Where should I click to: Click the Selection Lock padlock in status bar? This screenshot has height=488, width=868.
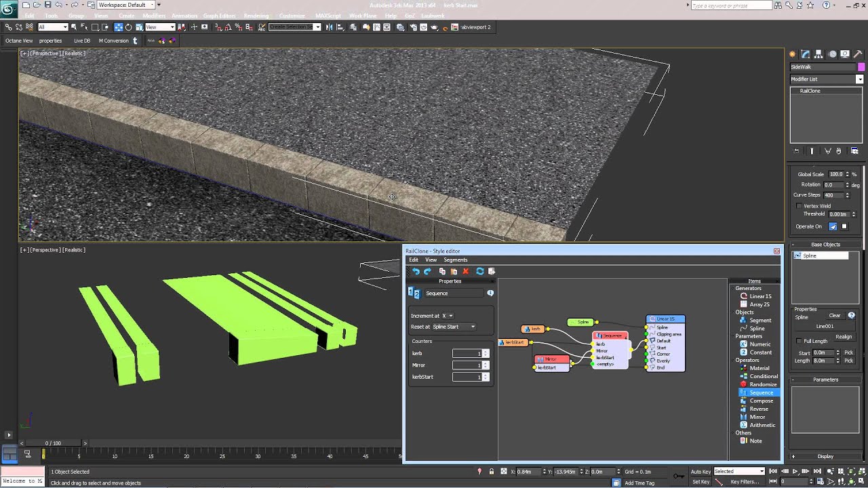pyautogui.click(x=491, y=471)
